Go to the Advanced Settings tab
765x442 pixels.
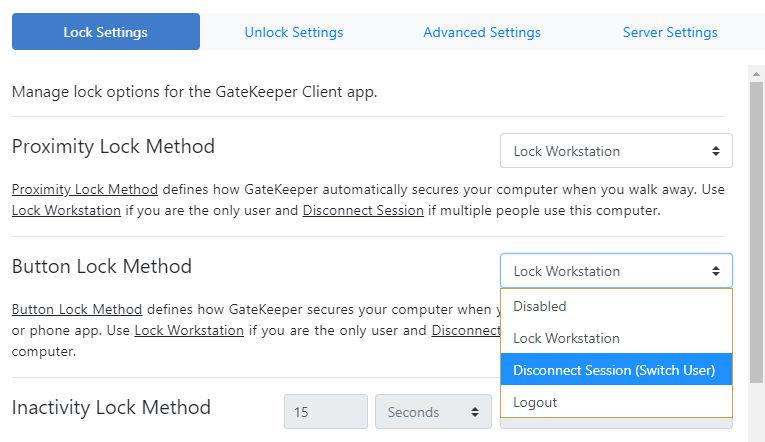coord(481,32)
